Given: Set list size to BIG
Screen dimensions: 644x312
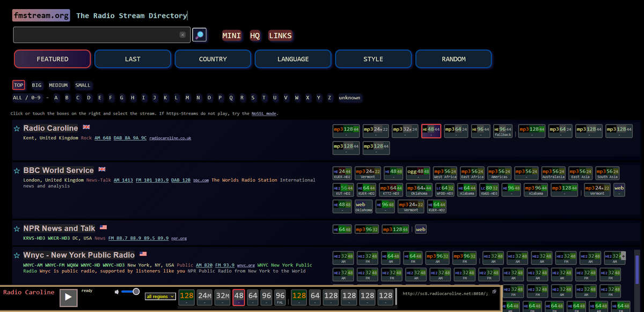Looking at the screenshot, I should [x=36, y=85].
